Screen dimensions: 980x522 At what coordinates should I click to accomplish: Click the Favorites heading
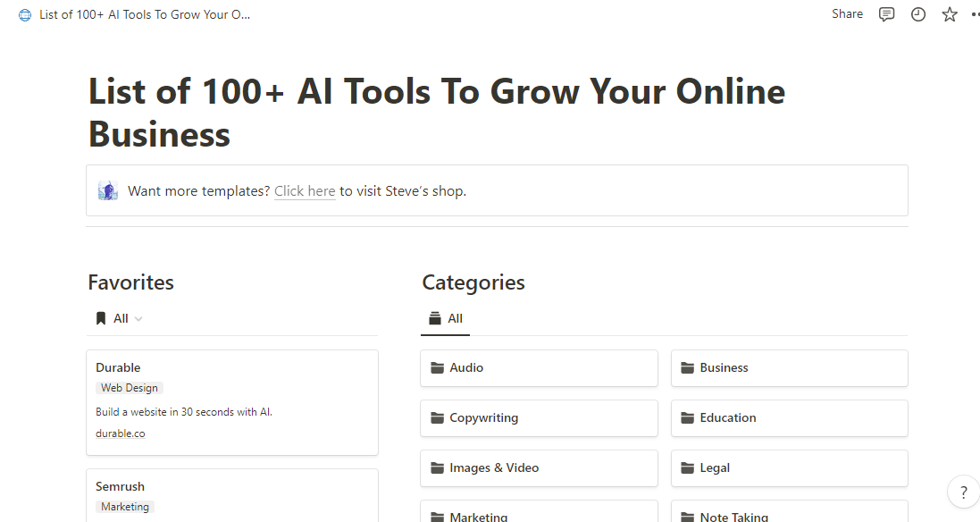pos(130,282)
